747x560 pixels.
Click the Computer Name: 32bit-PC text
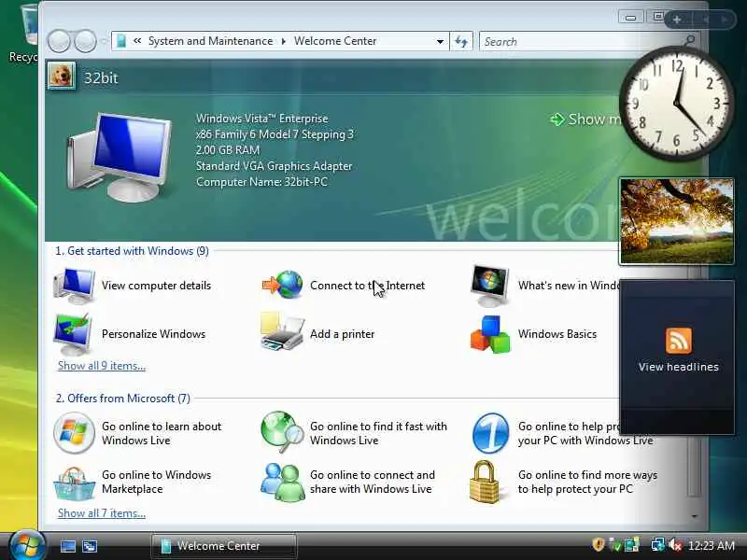(x=261, y=181)
